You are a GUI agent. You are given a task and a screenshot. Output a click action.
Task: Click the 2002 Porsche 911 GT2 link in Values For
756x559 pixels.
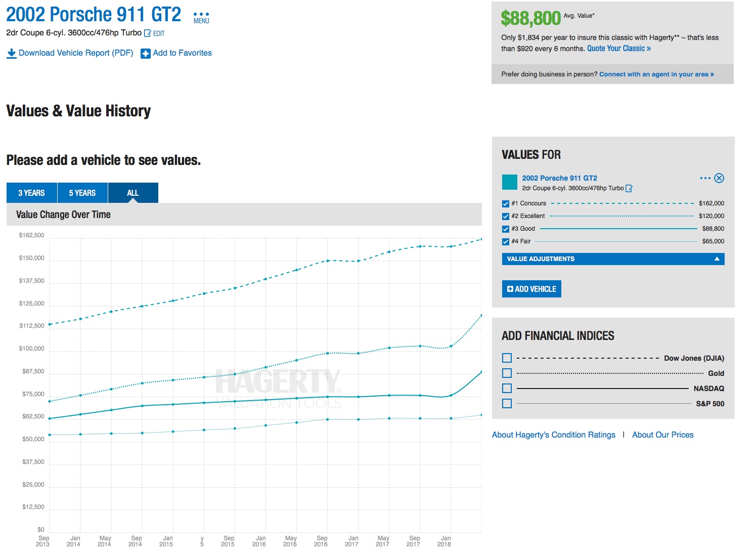click(x=559, y=178)
